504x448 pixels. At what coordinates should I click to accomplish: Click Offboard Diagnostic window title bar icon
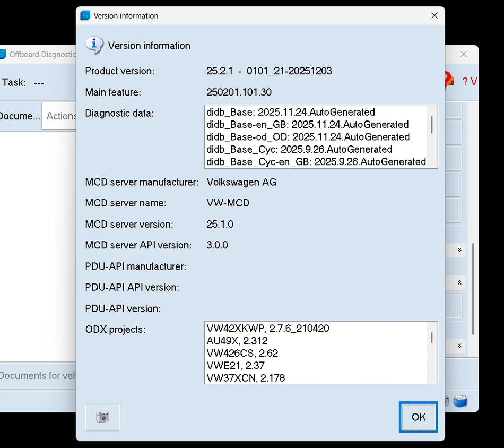coord(3,54)
